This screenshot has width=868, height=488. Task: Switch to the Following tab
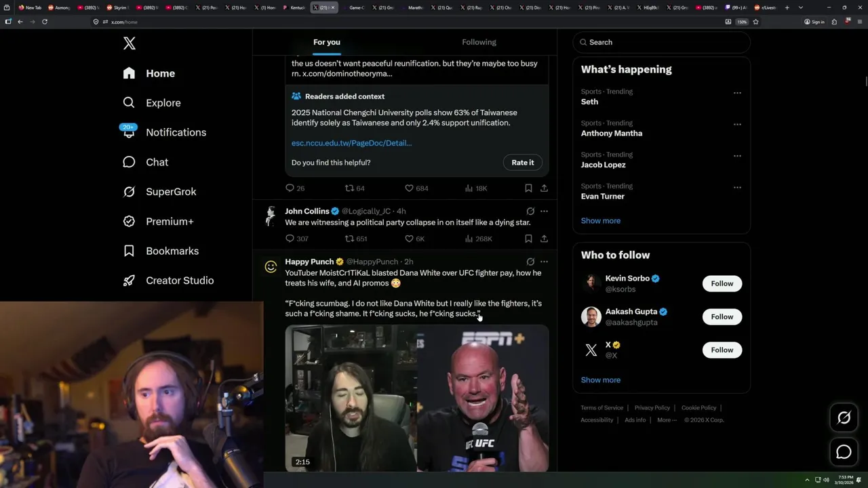coord(479,42)
